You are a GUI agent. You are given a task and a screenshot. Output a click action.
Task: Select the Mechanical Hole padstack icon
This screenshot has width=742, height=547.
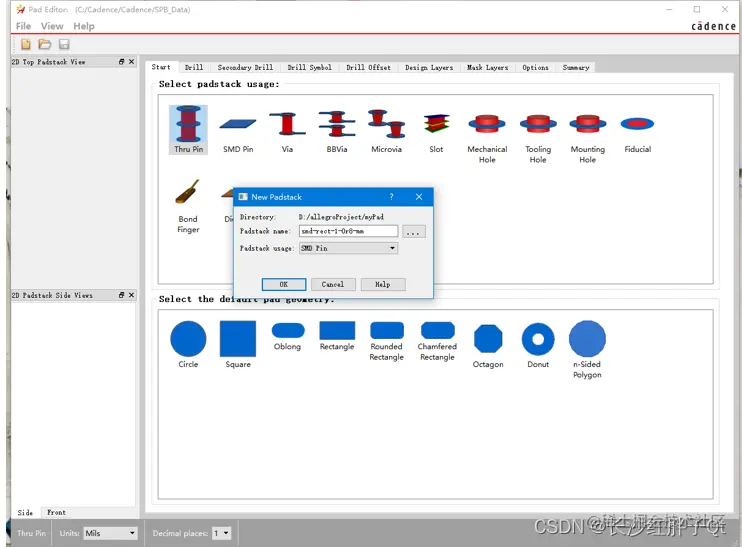click(x=487, y=139)
